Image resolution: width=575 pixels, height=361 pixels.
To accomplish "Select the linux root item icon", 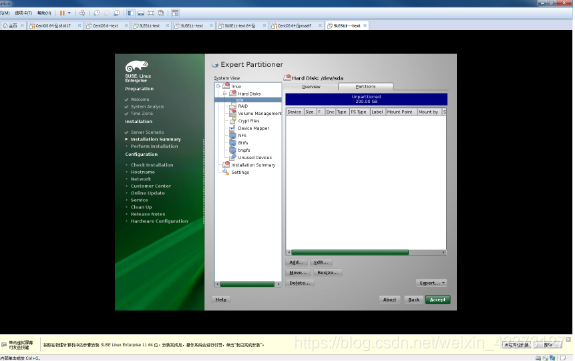I will (226, 86).
